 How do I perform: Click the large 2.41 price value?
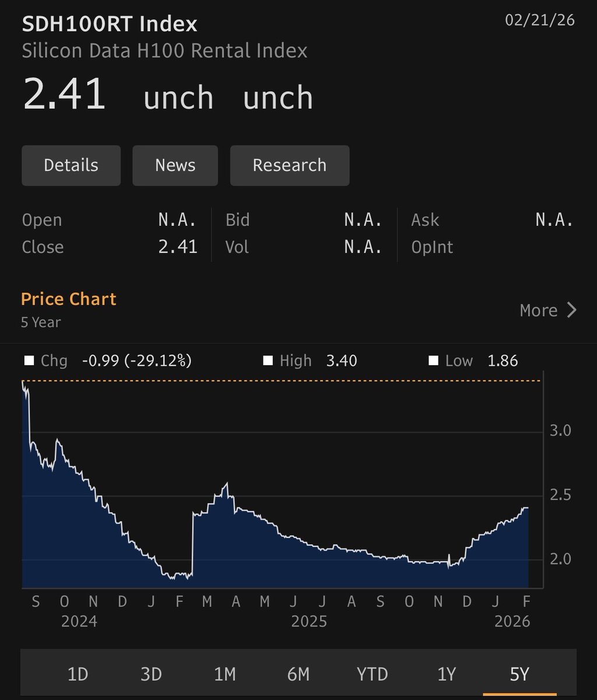click(x=64, y=94)
